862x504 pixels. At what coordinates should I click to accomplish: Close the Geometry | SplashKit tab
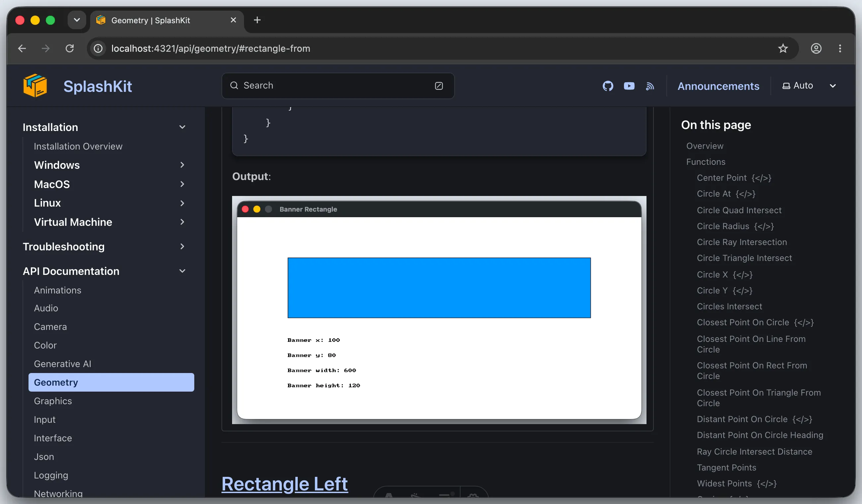tap(233, 20)
